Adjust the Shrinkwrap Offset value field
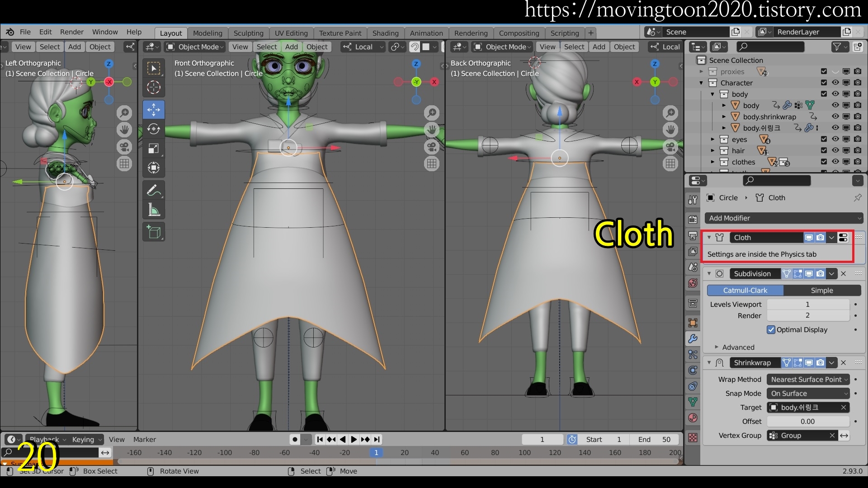 click(808, 422)
